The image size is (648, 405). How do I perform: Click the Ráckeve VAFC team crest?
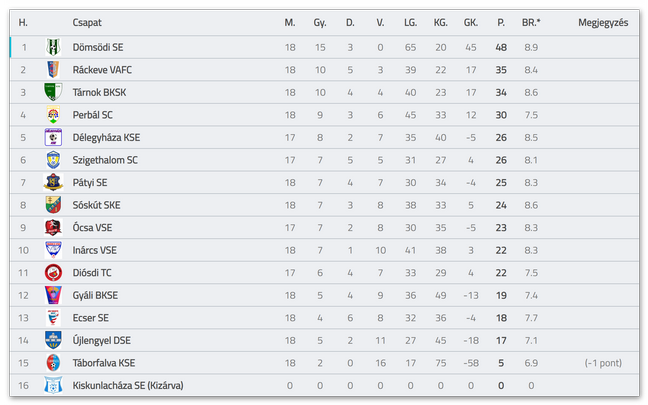(53, 70)
